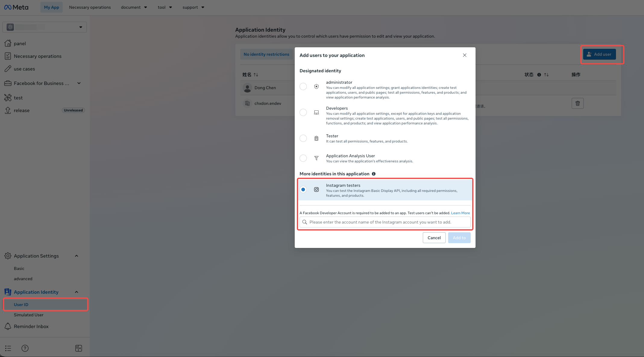Viewport: 644px width, 357px height.
Task: Click the administrator shield icon
Action: (x=316, y=86)
